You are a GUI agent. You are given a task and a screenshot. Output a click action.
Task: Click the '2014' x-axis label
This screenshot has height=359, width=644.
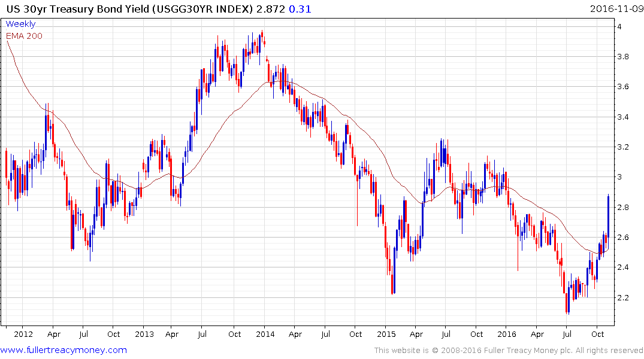pyautogui.click(x=265, y=334)
